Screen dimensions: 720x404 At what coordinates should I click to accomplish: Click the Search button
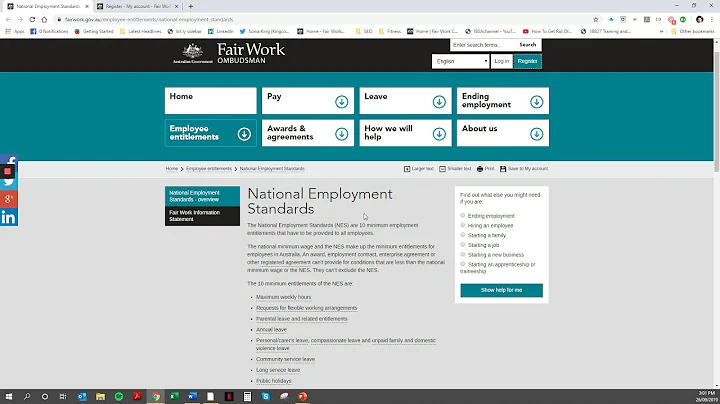528,45
